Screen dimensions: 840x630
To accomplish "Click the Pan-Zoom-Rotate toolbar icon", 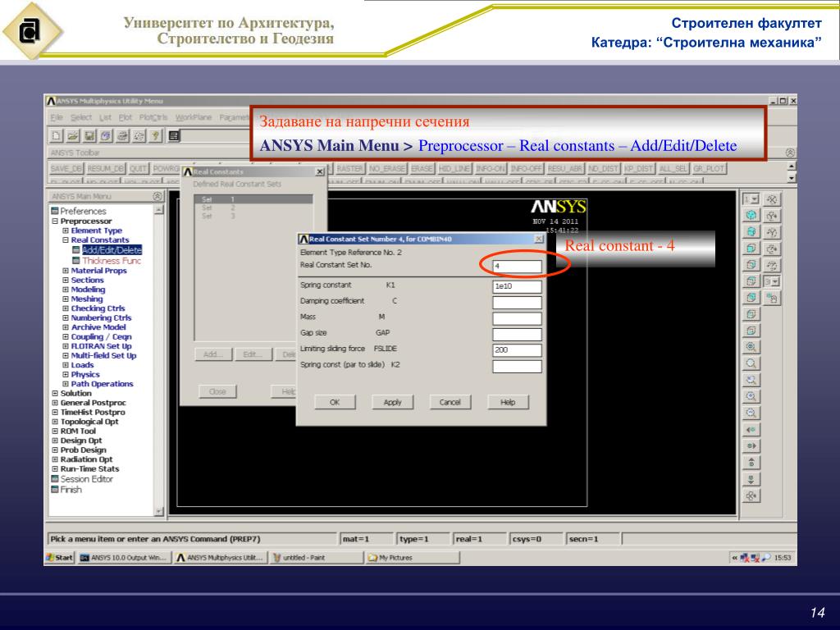I will point(106,136).
